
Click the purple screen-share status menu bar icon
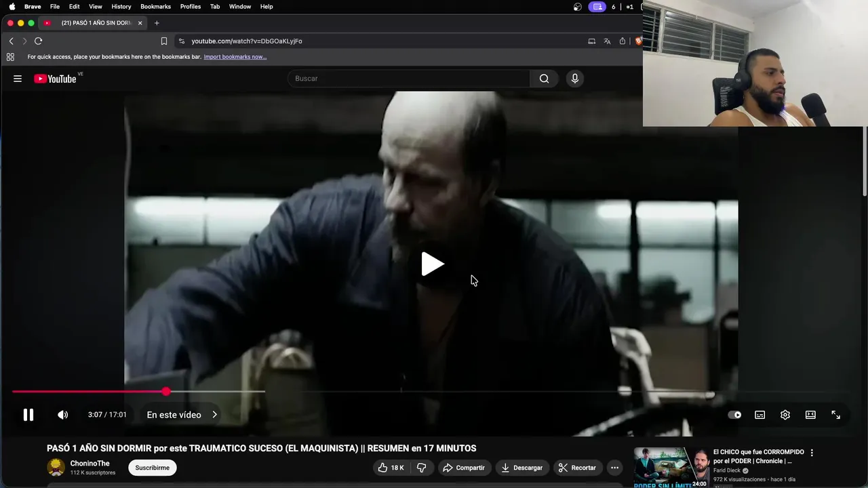[x=597, y=7]
